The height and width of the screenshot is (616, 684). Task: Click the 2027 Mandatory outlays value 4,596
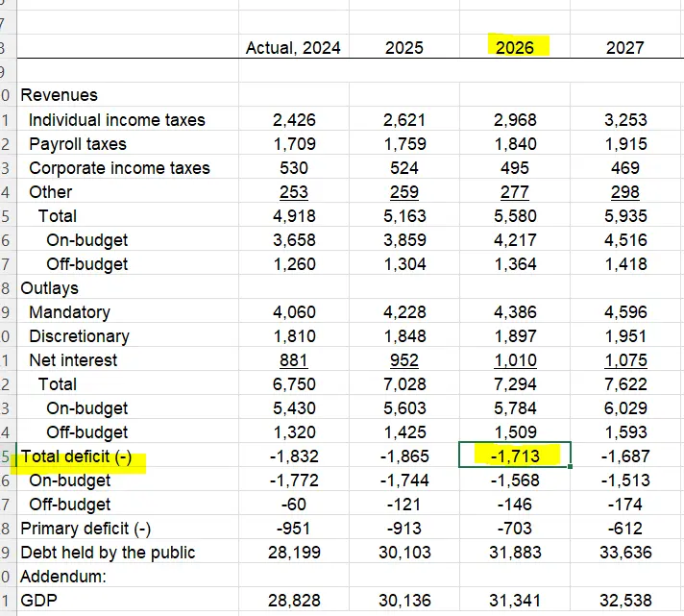(625, 312)
